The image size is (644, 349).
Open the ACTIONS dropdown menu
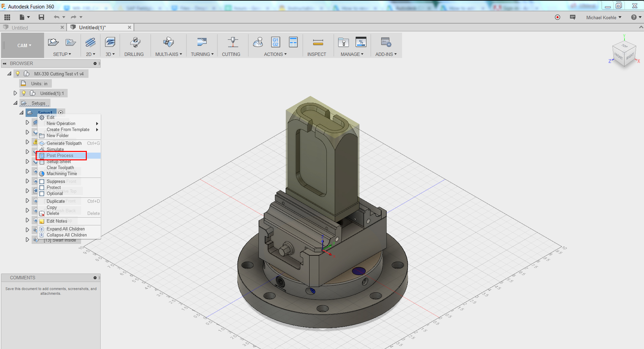[x=276, y=54]
